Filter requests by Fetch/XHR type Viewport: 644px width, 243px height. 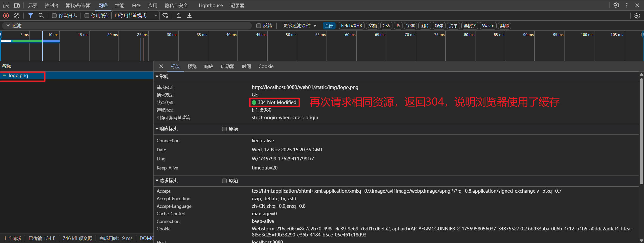point(351,26)
